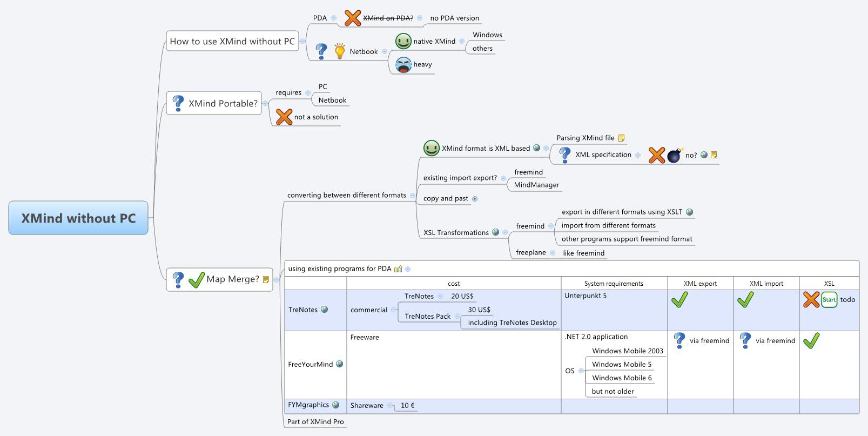
Task: Expand the 'copy and past' topic
Action: [x=475, y=199]
